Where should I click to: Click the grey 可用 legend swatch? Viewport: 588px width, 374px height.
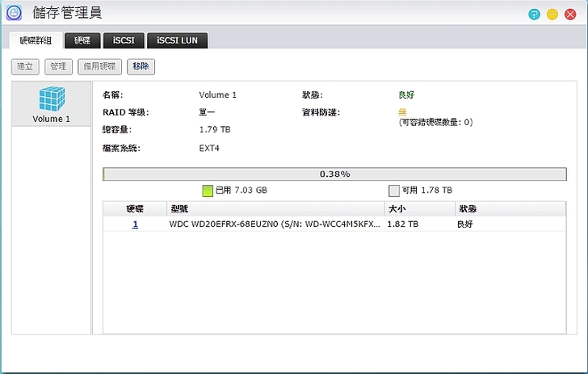click(394, 191)
